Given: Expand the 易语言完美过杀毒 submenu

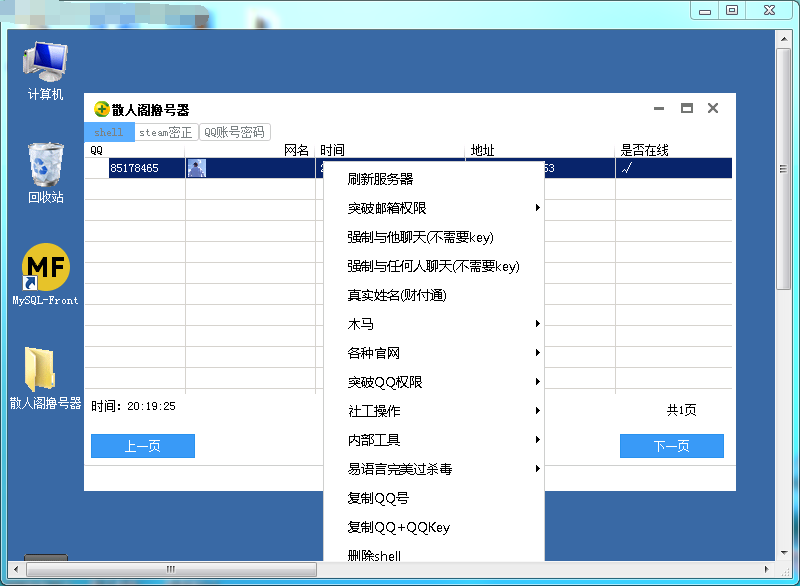Looking at the screenshot, I should tap(434, 469).
